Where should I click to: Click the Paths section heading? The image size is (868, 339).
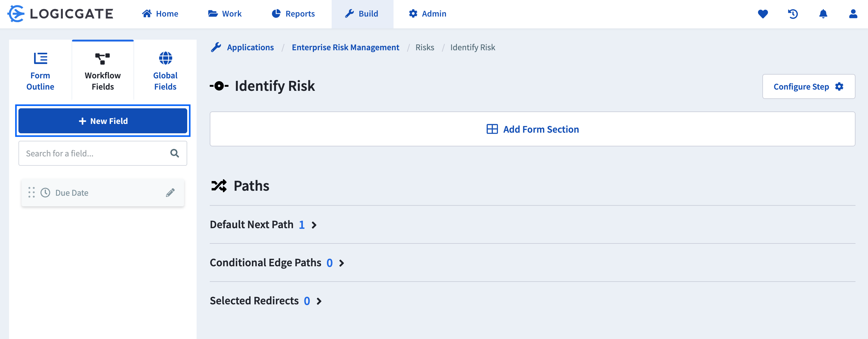click(x=251, y=186)
